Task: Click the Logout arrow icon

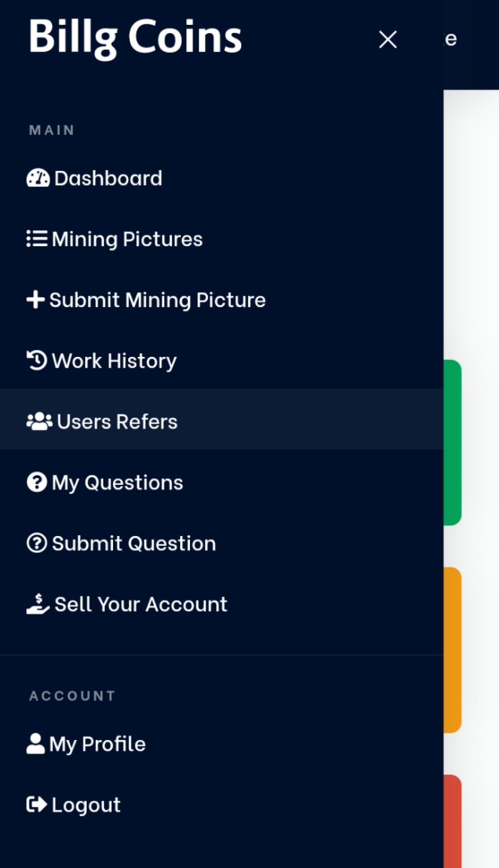Action: click(37, 805)
